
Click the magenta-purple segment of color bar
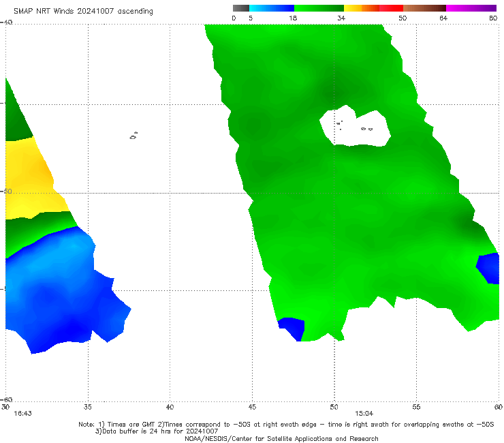[471, 8]
